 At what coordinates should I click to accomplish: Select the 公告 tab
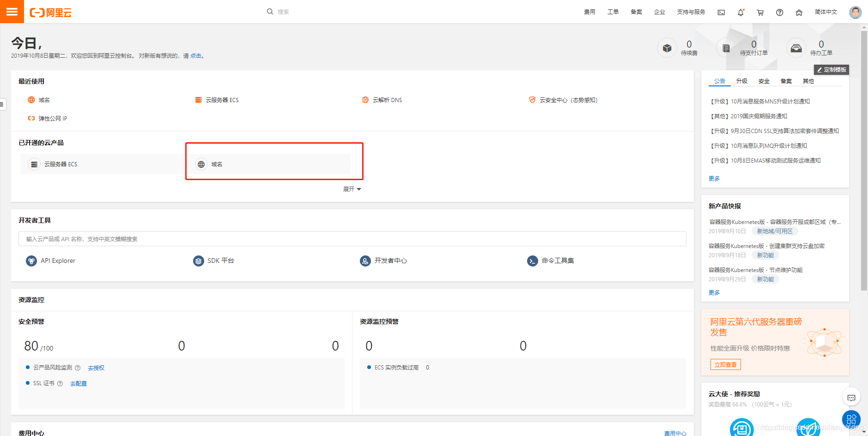pyautogui.click(x=720, y=81)
